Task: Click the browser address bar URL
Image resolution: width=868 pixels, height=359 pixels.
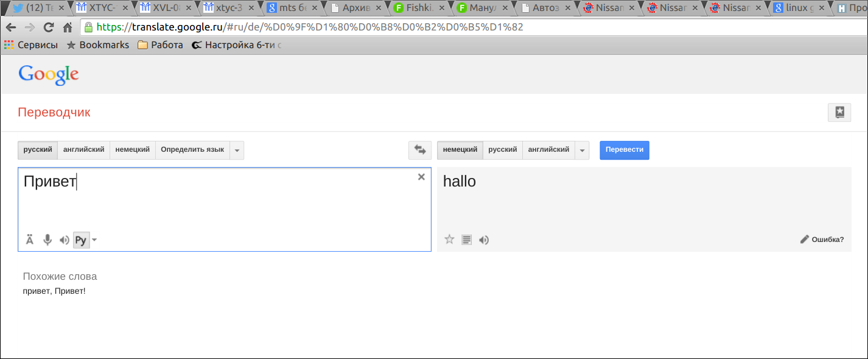Action: pyautogui.click(x=310, y=27)
